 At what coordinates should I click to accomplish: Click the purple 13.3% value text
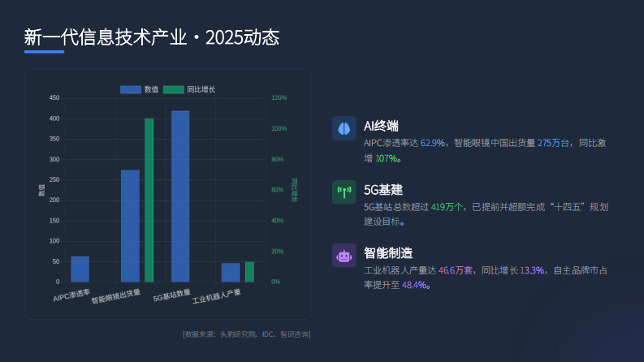(x=532, y=270)
